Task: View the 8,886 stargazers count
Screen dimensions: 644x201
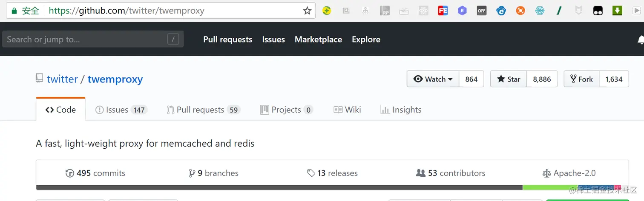Action: pyautogui.click(x=542, y=79)
